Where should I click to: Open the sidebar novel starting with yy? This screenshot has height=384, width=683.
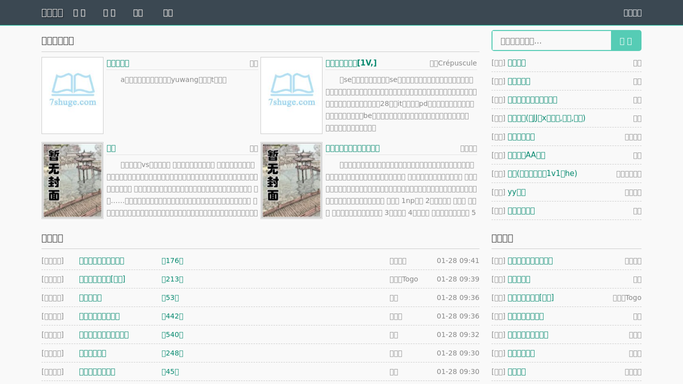(517, 192)
